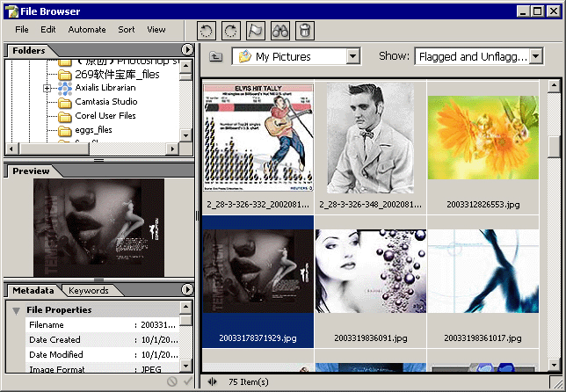Click the cancel icon below metadata panel
Image resolution: width=566 pixels, height=392 pixels.
click(172, 381)
